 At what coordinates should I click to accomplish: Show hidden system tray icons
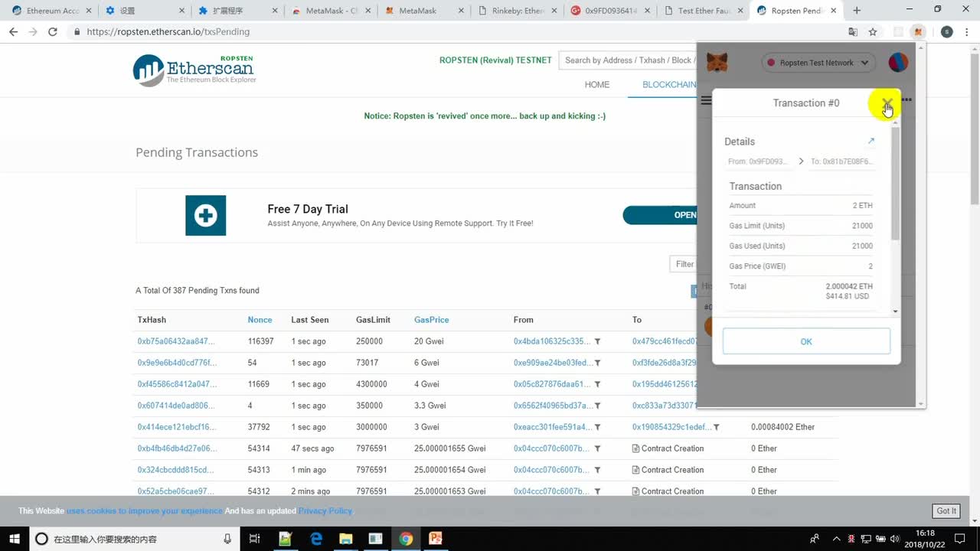(x=835, y=539)
